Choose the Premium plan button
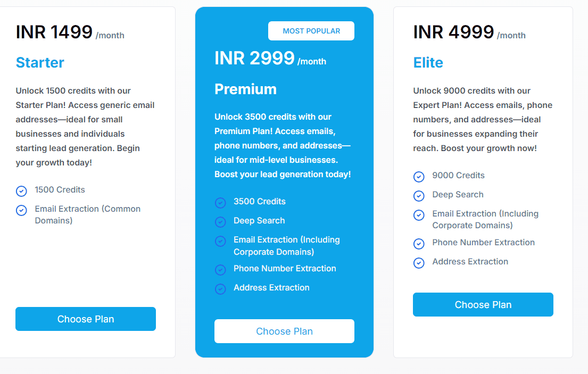 tap(284, 331)
